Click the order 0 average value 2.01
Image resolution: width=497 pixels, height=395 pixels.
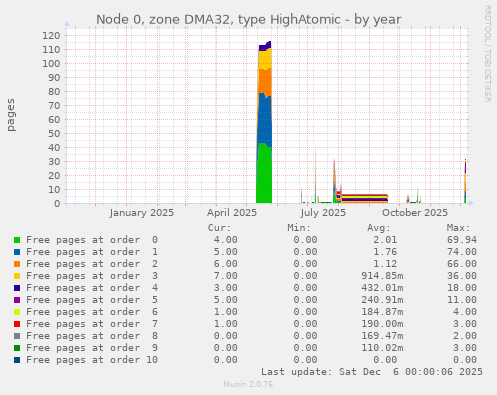(x=385, y=240)
